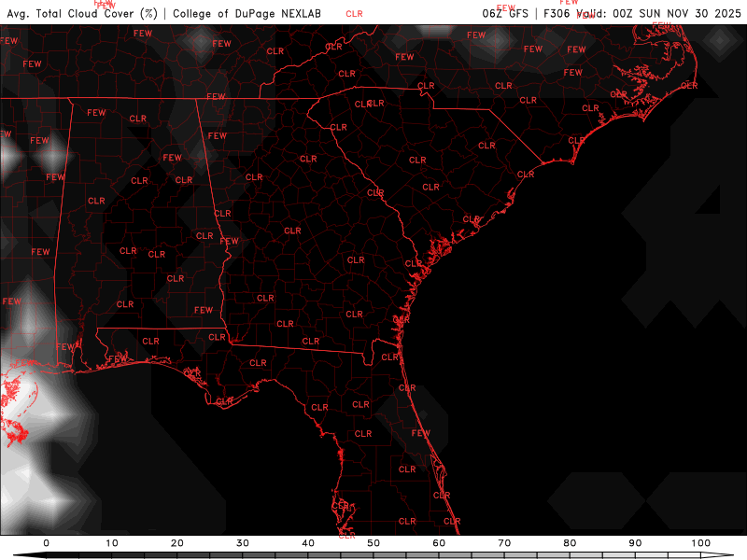
Task: Click the legend value '80'
Action: tap(570, 543)
